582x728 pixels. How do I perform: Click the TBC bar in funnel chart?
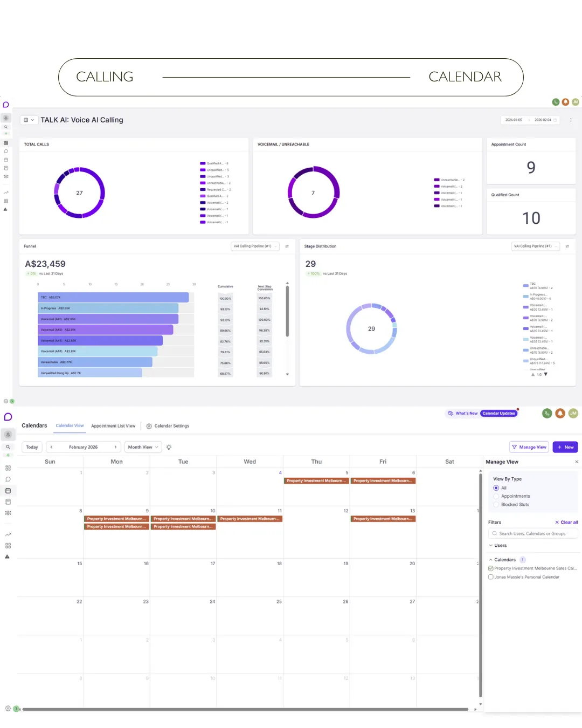(x=113, y=297)
